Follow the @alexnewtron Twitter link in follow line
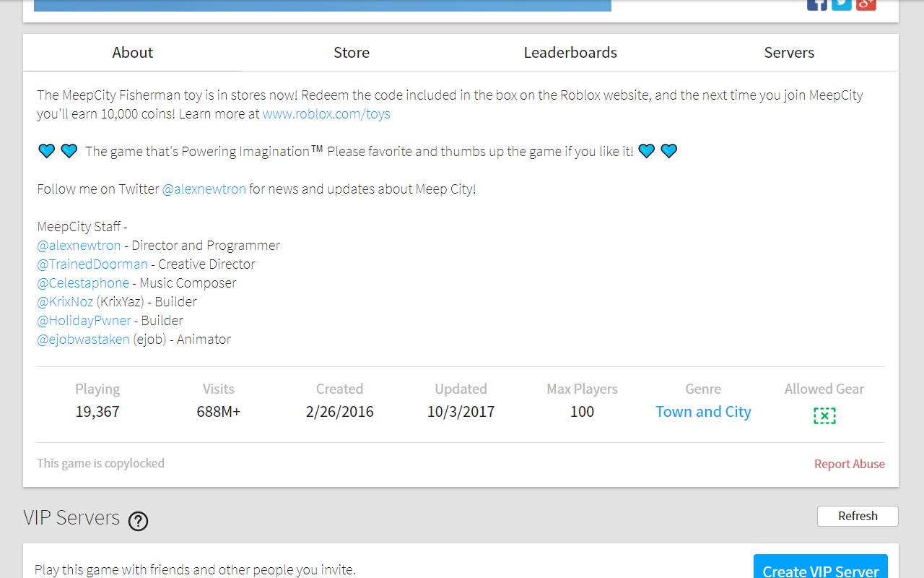Image resolution: width=924 pixels, height=578 pixels. click(x=204, y=189)
